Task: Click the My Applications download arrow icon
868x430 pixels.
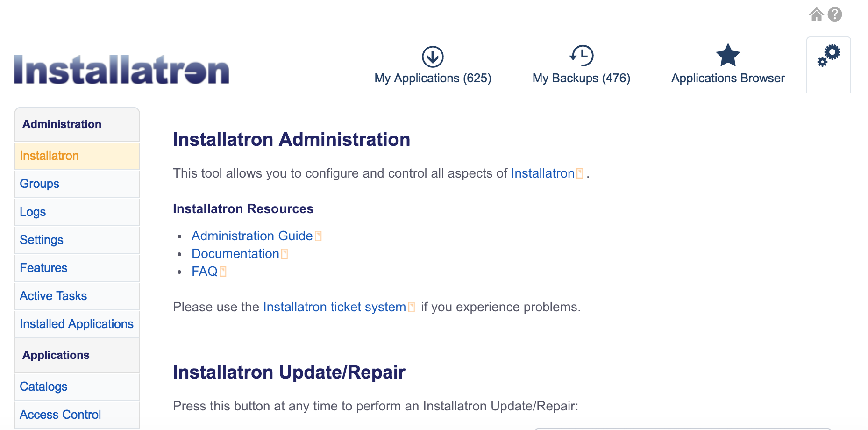Action: pos(433,57)
